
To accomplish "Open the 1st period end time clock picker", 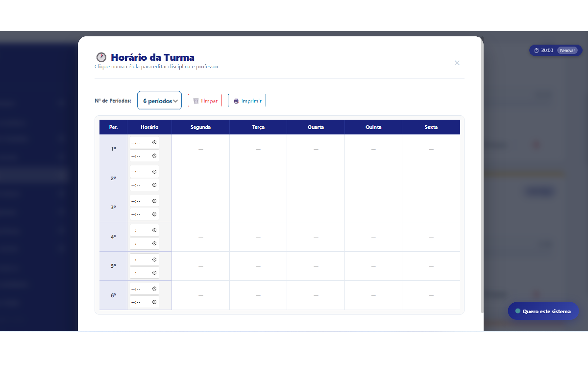I will 154,156.
